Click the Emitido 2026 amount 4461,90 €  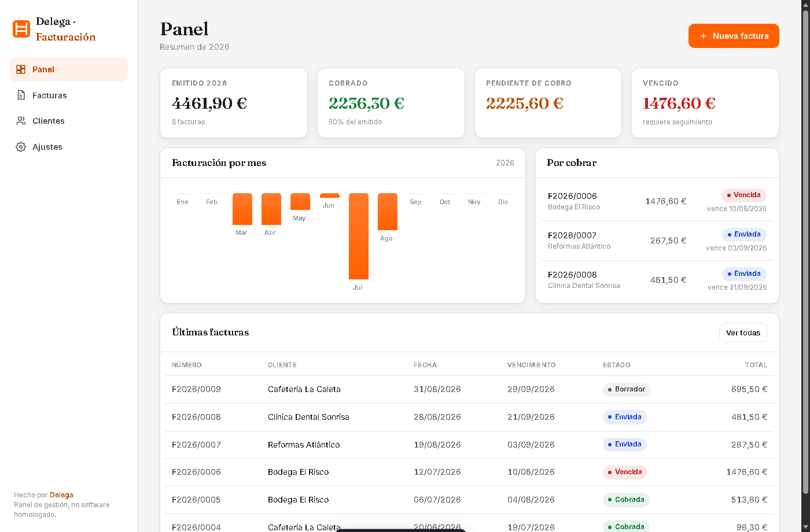pyautogui.click(x=209, y=104)
